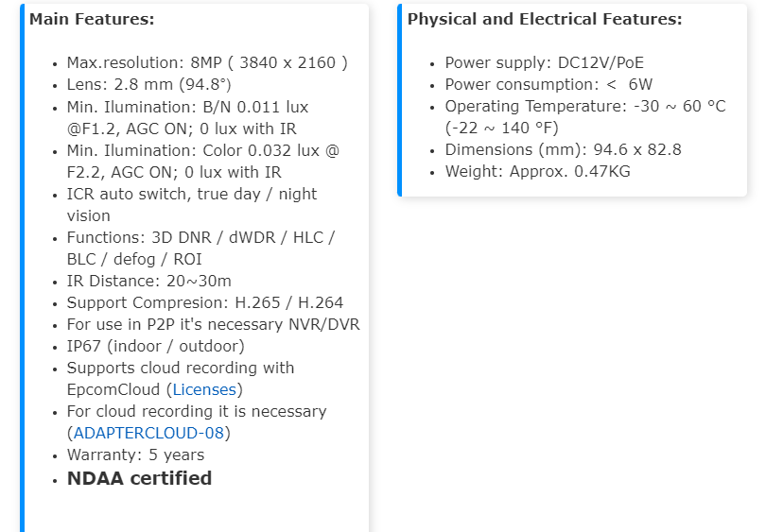This screenshot has width=766, height=532.
Task: Click the NDAA certified bold text
Action: pos(139,478)
